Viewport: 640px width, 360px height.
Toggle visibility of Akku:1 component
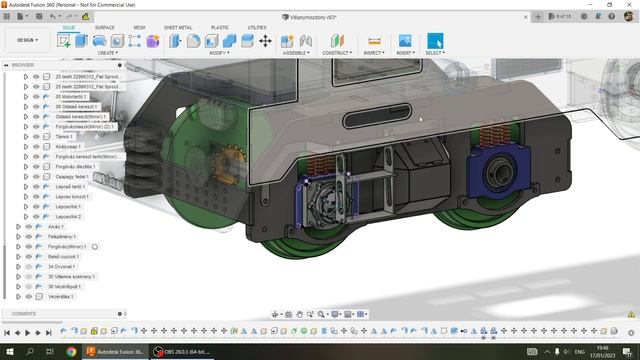[x=29, y=227]
